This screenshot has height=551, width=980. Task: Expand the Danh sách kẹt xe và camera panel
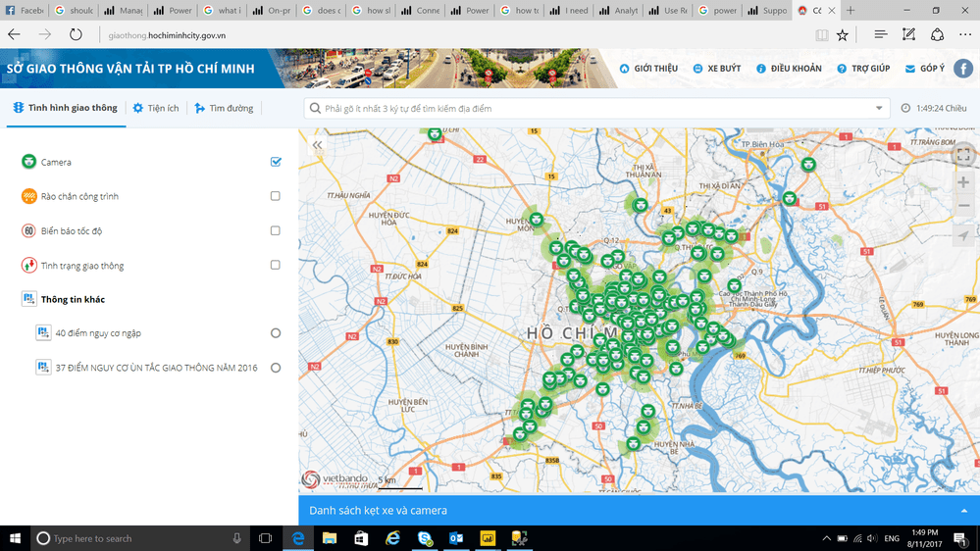click(x=963, y=511)
